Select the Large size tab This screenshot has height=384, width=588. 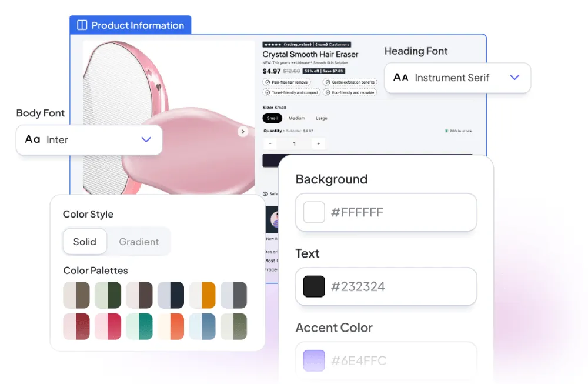321,118
